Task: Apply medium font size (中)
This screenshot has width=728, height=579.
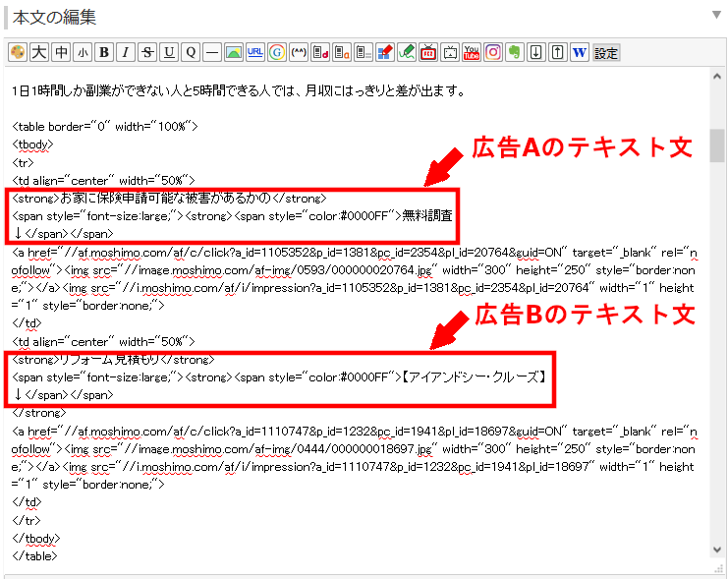Action: pyautogui.click(x=61, y=52)
